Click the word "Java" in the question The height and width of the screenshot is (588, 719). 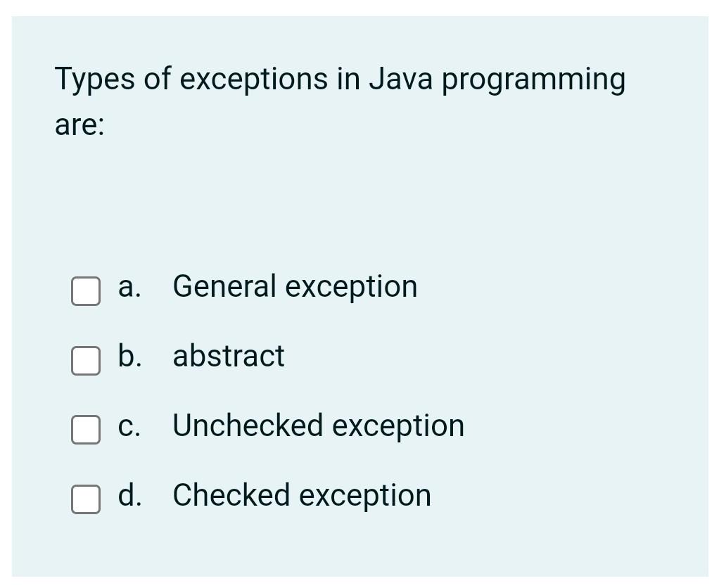point(401,79)
